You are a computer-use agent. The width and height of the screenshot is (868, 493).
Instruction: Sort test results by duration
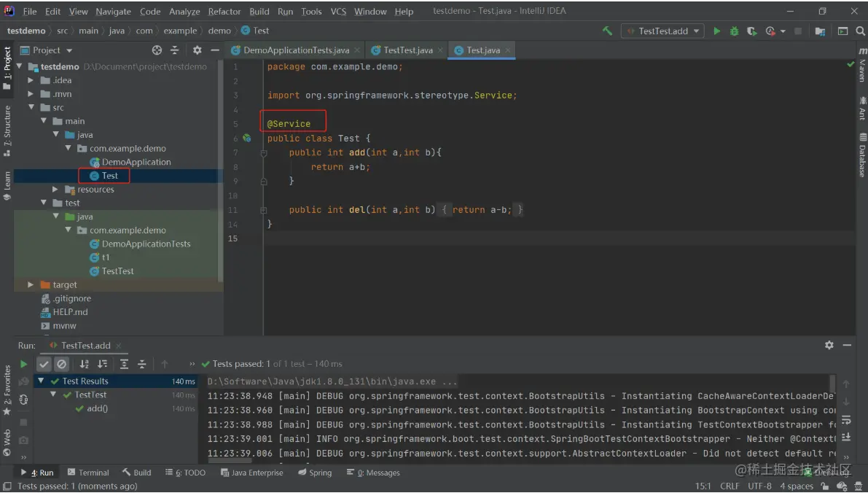[x=103, y=364]
